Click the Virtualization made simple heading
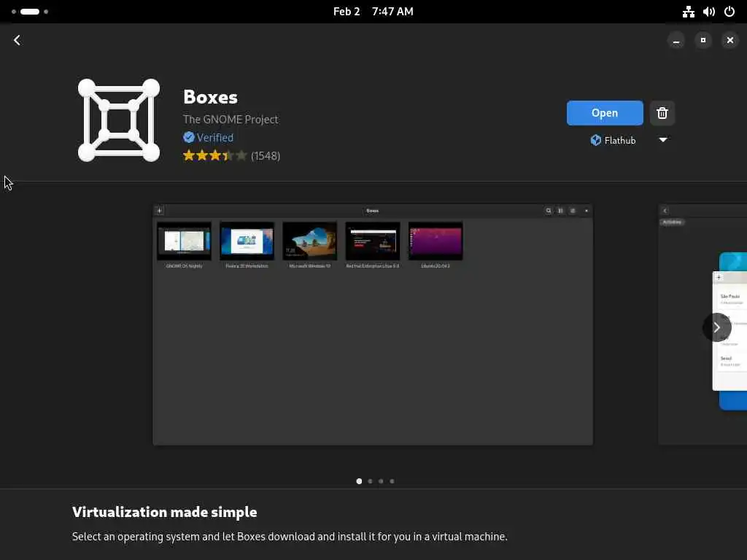The width and height of the screenshot is (747, 560). click(164, 512)
